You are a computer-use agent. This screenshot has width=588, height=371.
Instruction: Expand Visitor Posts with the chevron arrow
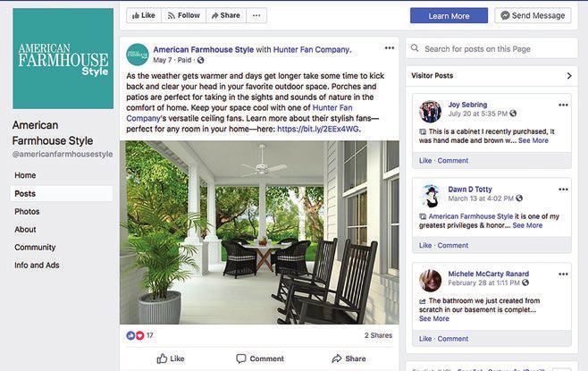pos(569,76)
